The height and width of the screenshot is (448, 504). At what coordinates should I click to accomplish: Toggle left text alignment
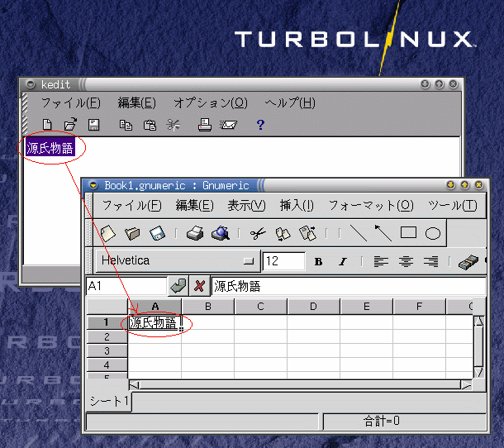click(x=381, y=261)
